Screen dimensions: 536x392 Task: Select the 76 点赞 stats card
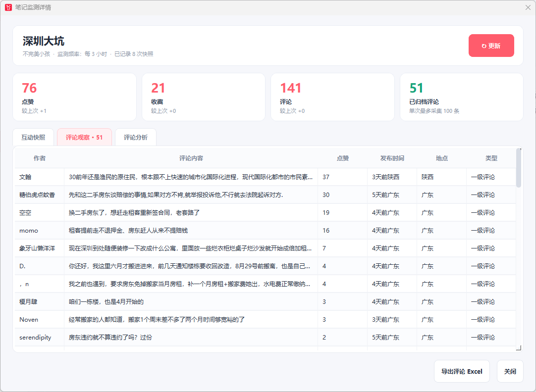(x=74, y=97)
